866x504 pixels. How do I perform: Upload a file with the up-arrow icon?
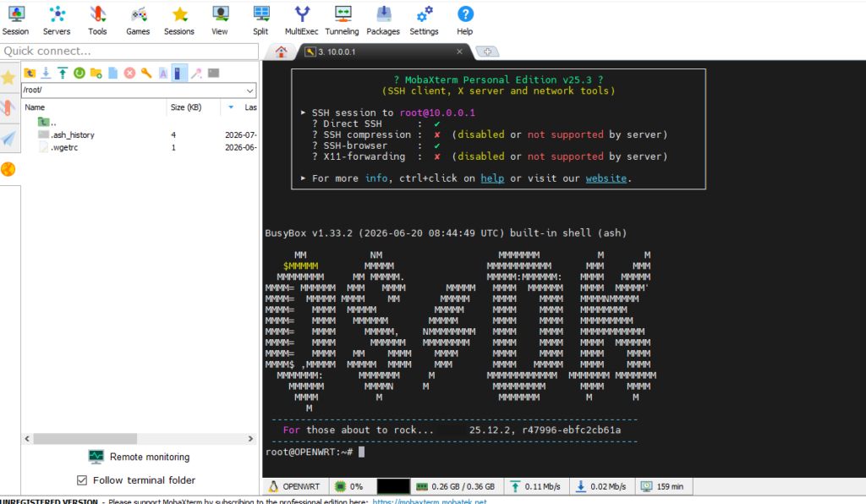(63, 73)
